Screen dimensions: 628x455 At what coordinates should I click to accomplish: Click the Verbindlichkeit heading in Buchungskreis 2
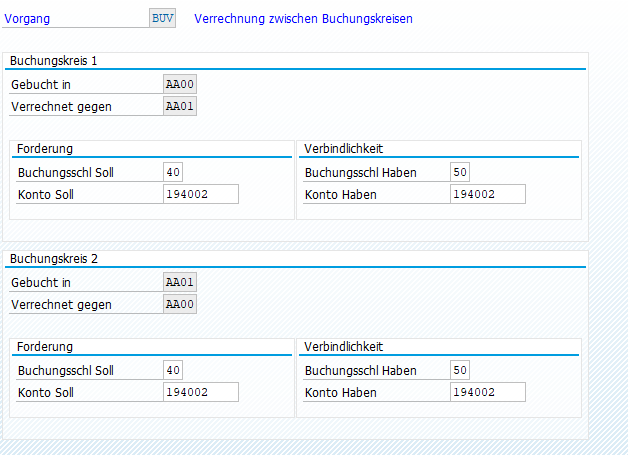pyautogui.click(x=341, y=347)
